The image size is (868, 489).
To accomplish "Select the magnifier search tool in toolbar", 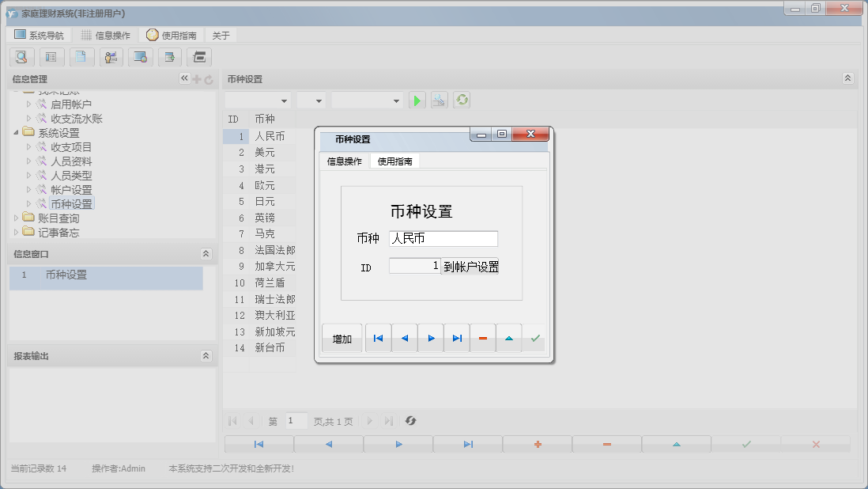I will (x=21, y=57).
